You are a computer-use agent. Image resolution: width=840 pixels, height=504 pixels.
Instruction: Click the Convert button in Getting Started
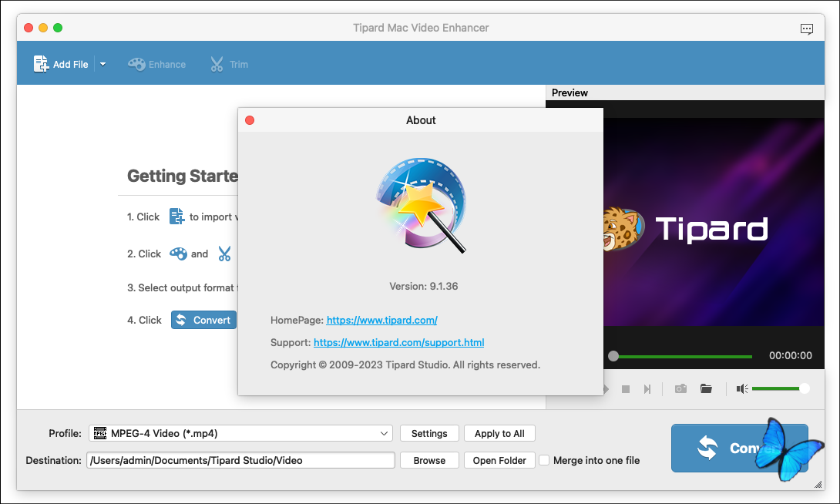(x=203, y=320)
